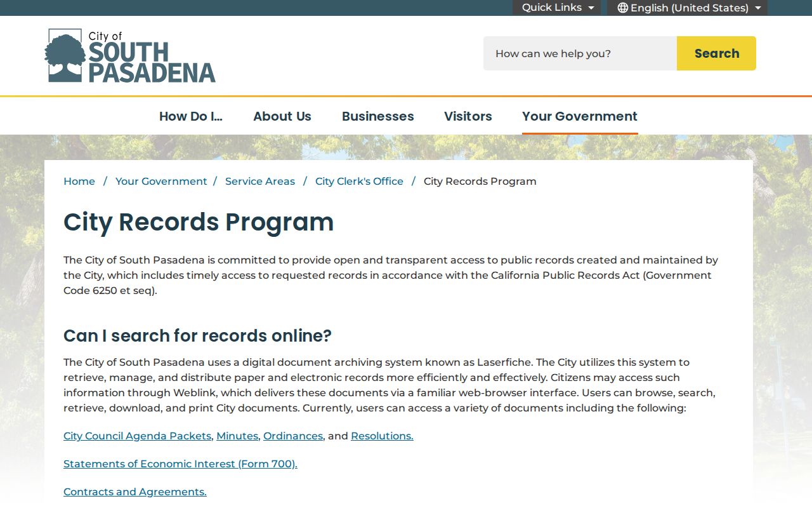This screenshot has width=812, height=508.
Task: Navigate to the Service Areas breadcrumb
Action: [260, 182]
